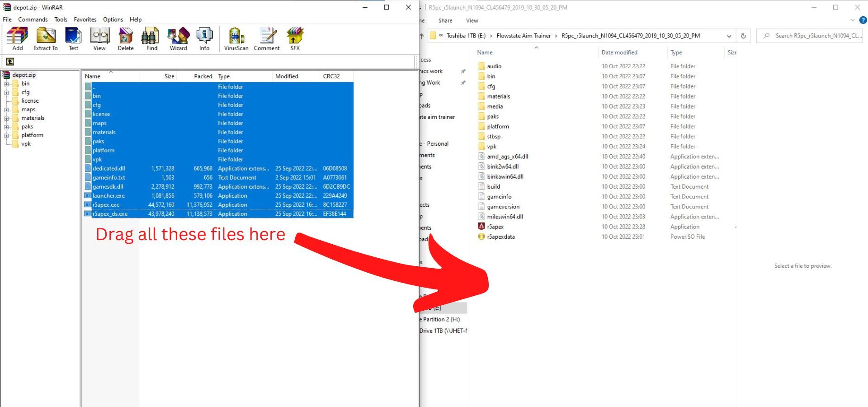Select r5apex.exe row in WinRAR

218,205
